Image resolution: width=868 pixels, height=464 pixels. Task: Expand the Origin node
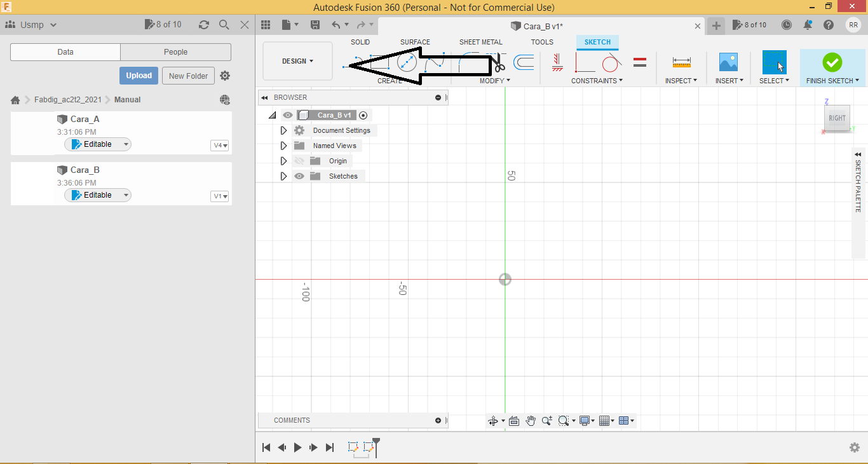click(284, 161)
